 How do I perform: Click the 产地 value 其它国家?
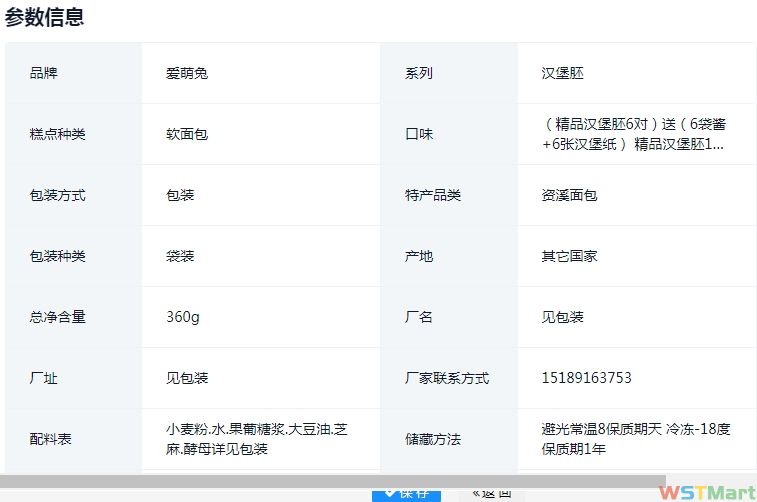pos(569,256)
